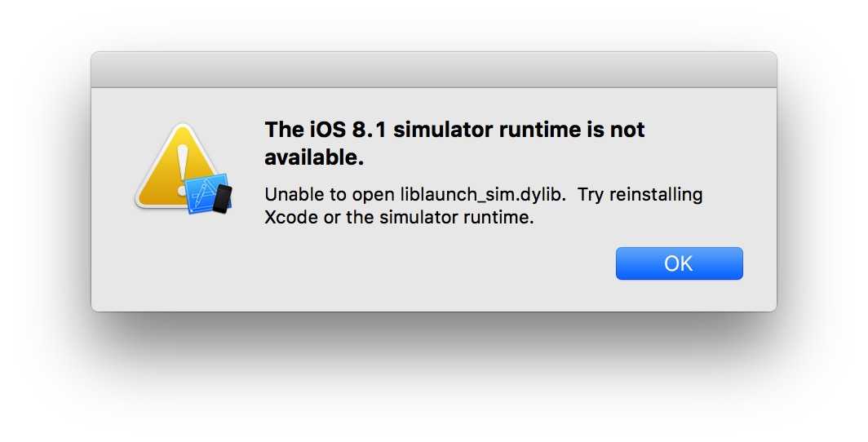Click the word 'reinstalling' in message

click(x=656, y=195)
